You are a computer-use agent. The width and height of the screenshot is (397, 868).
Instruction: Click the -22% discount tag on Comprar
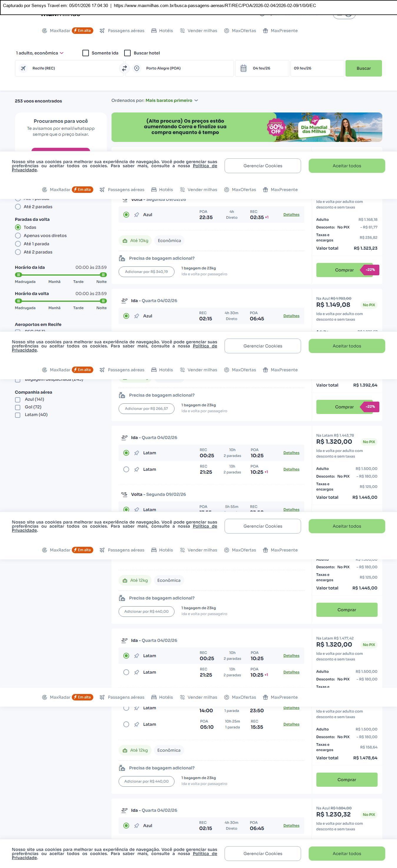point(371,270)
